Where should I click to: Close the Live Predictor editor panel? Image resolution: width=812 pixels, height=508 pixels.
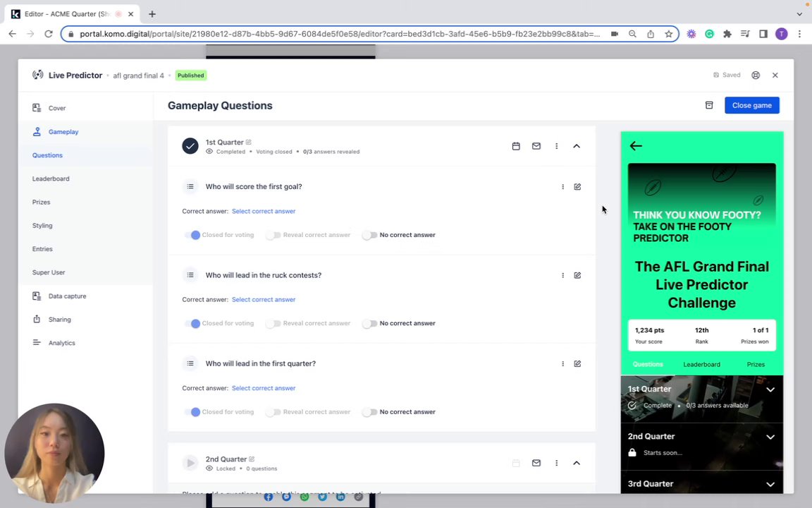775,75
